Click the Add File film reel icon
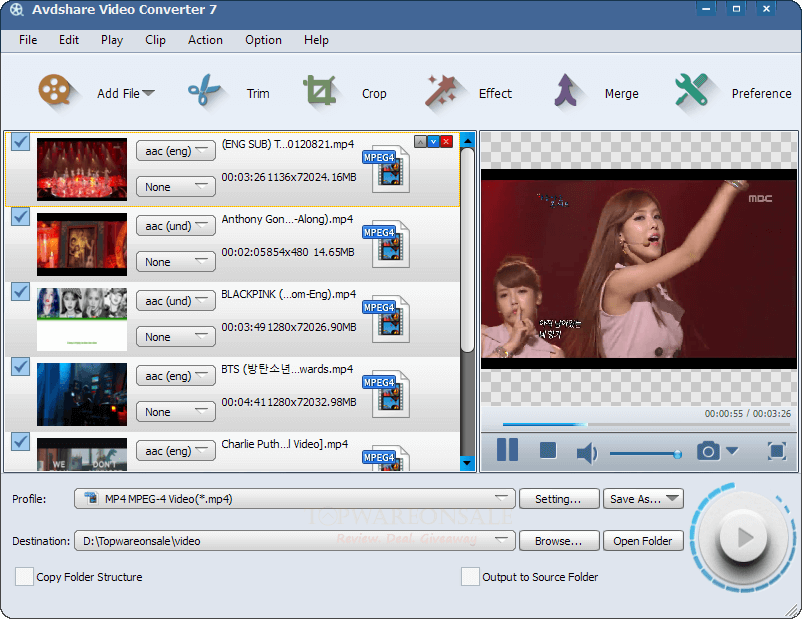802x619 pixels. [54, 91]
